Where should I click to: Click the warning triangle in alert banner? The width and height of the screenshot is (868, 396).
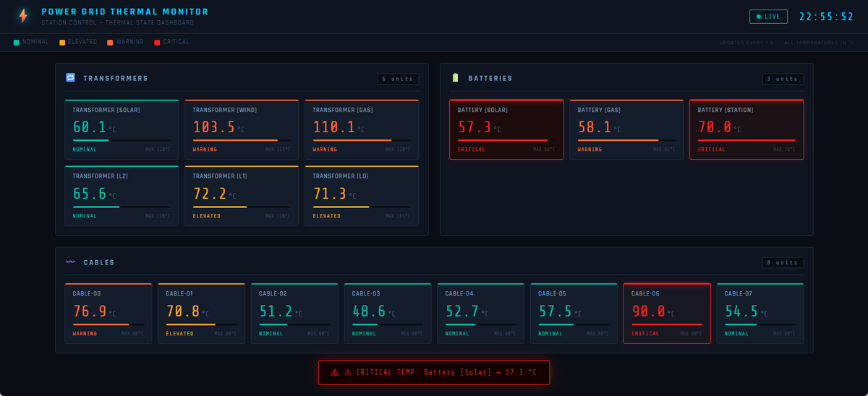pos(335,372)
